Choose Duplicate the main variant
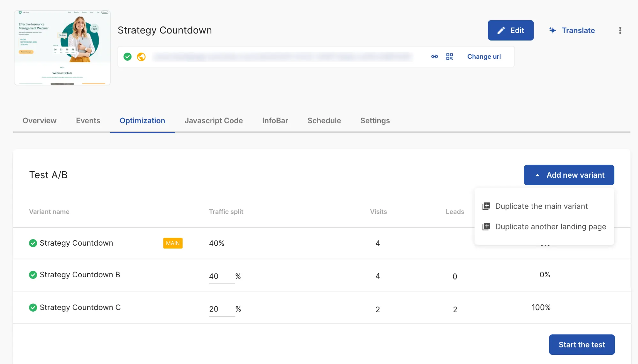 541,206
